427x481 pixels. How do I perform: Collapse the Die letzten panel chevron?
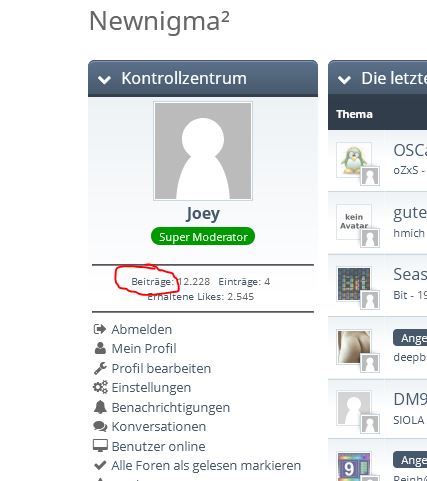(x=344, y=79)
